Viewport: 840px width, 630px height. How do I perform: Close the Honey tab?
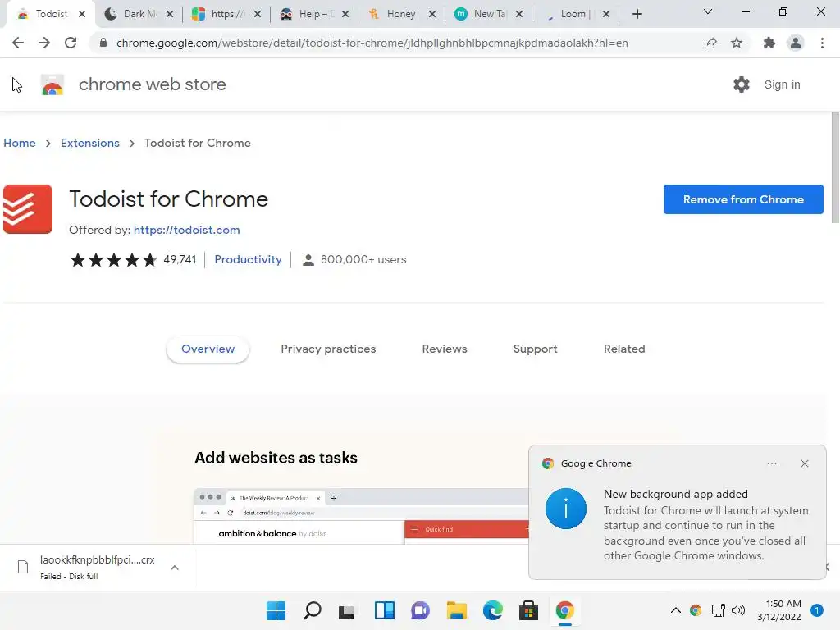[x=432, y=14]
